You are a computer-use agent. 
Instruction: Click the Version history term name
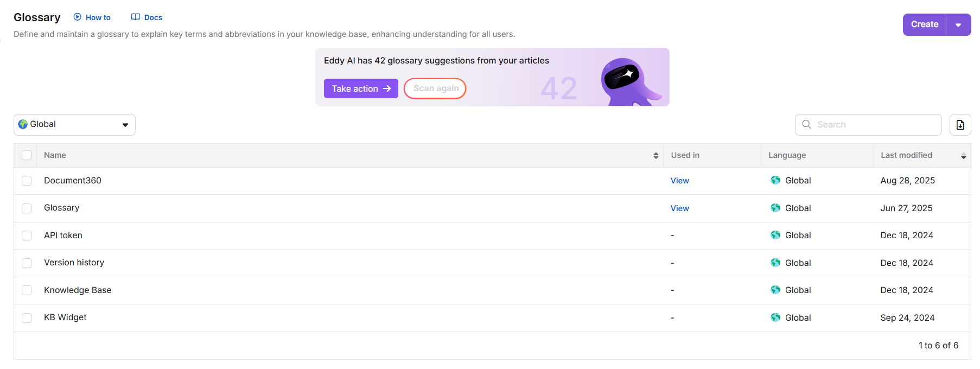pos(74,263)
